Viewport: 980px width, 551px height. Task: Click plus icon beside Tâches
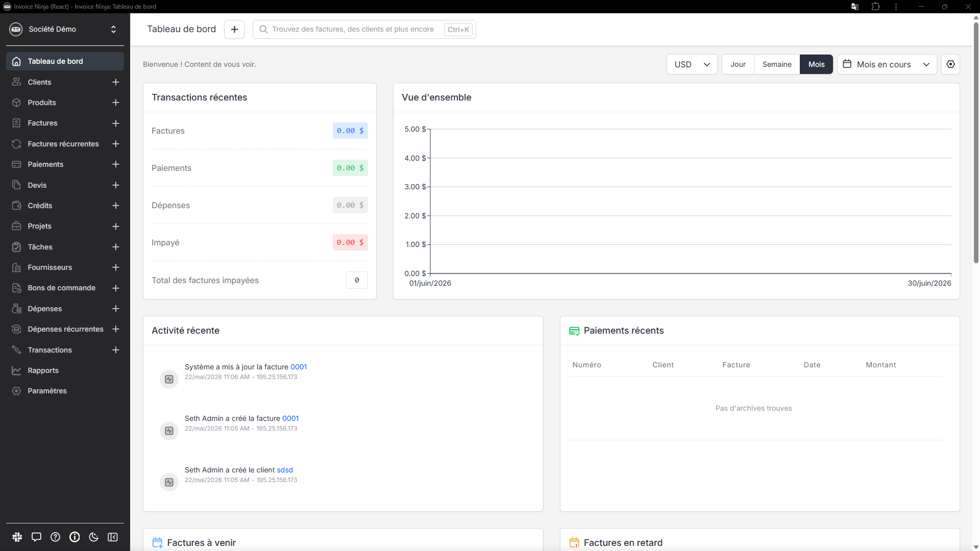pyautogui.click(x=116, y=247)
